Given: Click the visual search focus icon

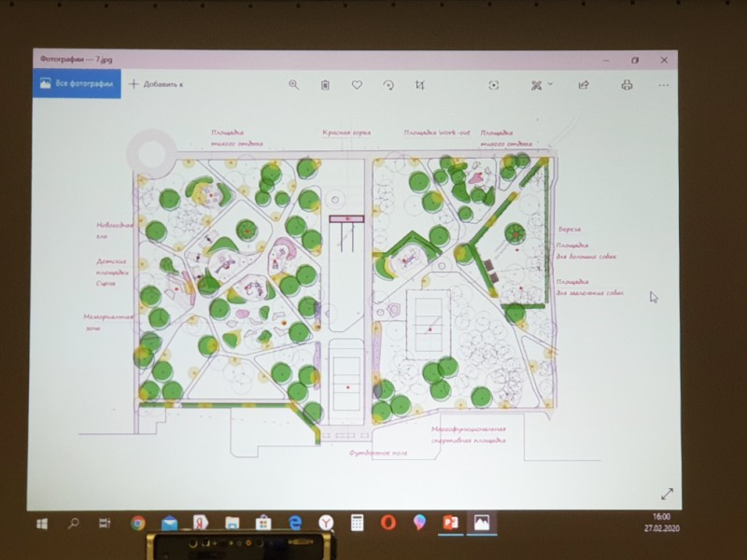Looking at the screenshot, I should pyautogui.click(x=494, y=85).
